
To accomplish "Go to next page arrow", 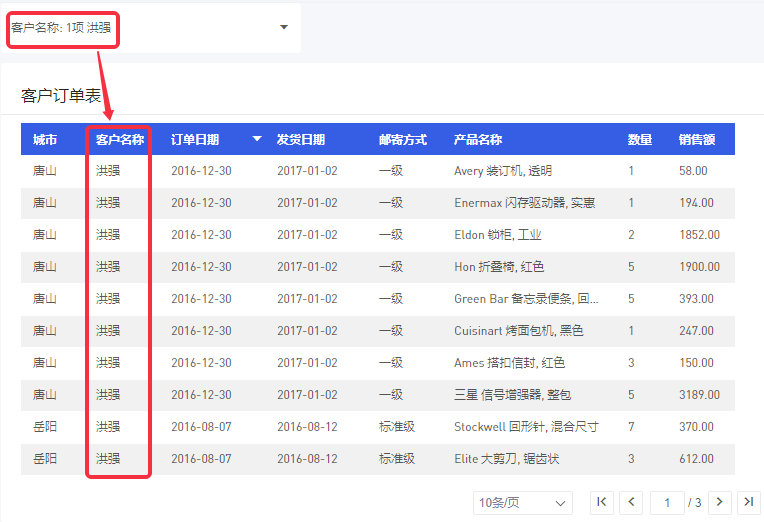I will pos(719,502).
